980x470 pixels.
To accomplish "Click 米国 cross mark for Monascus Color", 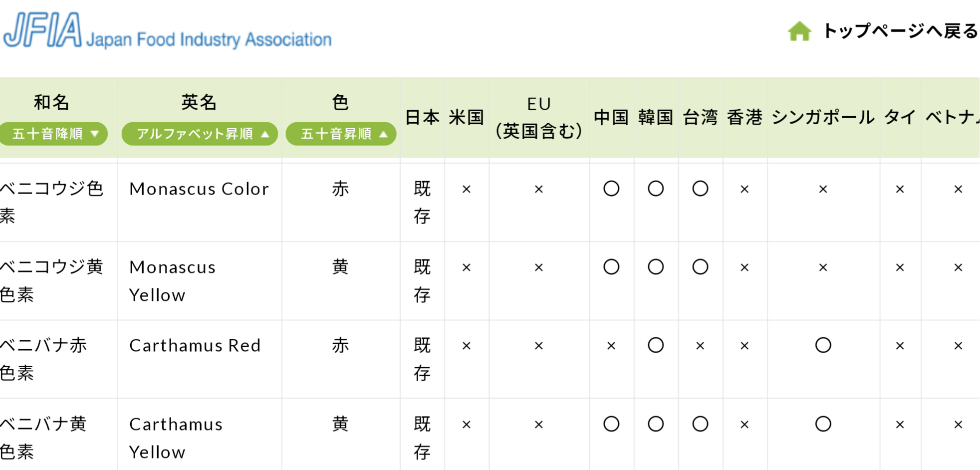I will (x=467, y=190).
